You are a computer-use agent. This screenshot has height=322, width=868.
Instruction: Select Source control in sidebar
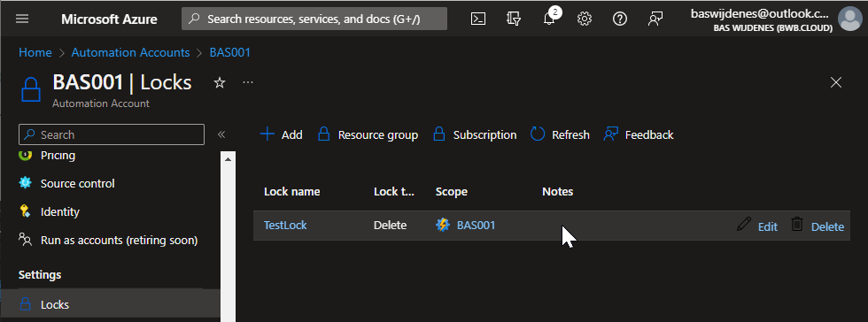pyautogui.click(x=78, y=183)
